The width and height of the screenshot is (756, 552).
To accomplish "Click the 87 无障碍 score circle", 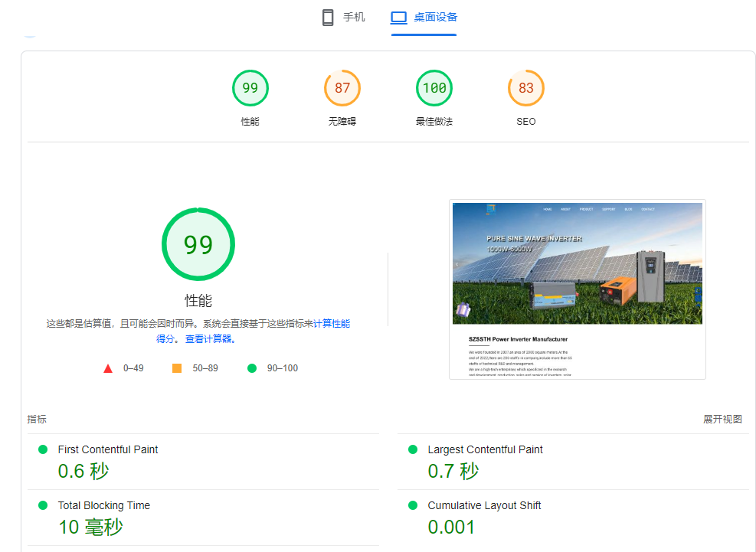I will point(342,87).
